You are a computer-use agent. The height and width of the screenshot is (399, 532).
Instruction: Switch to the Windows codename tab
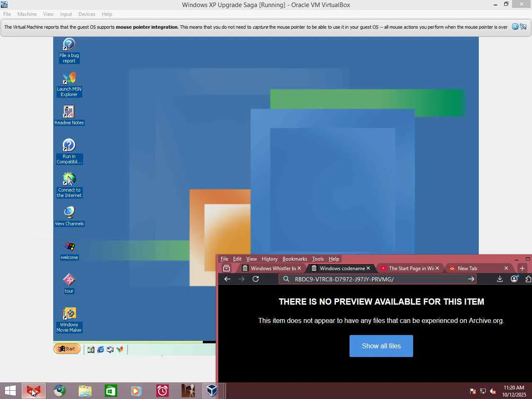tap(341, 268)
